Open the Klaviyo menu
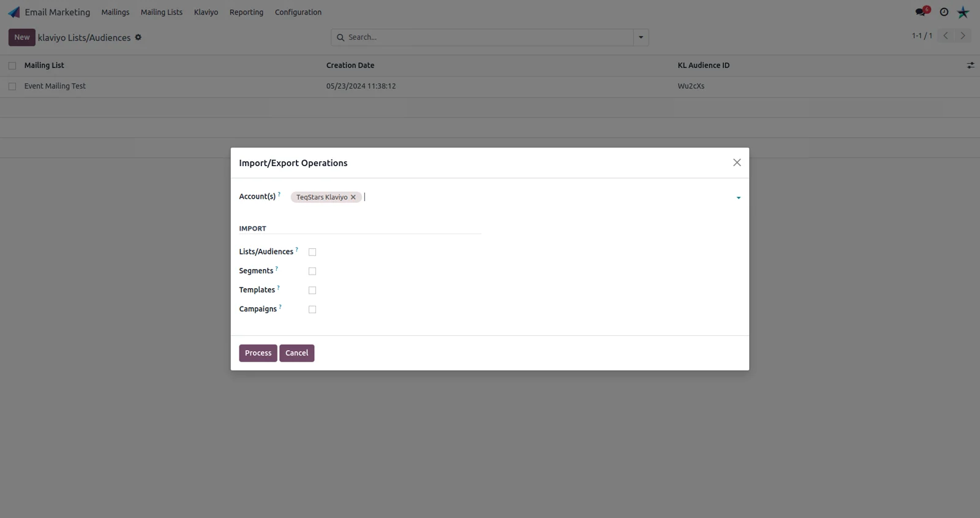This screenshot has height=518, width=980. tap(206, 12)
